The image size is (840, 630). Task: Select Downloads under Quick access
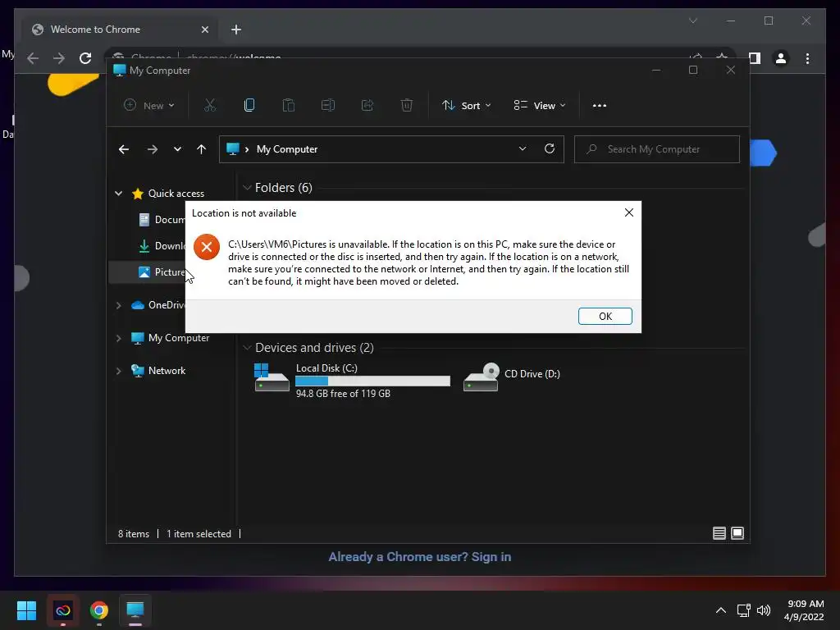tap(162, 246)
